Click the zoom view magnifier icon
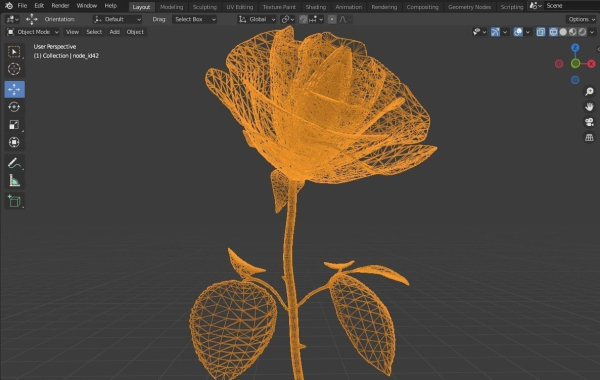This screenshot has width=600, height=380. pyautogui.click(x=589, y=91)
